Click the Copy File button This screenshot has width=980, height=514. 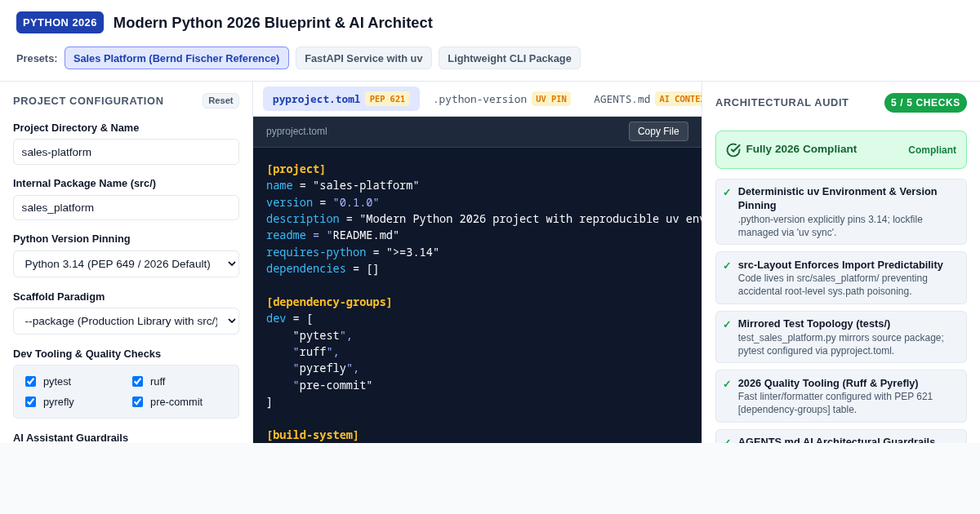658,131
